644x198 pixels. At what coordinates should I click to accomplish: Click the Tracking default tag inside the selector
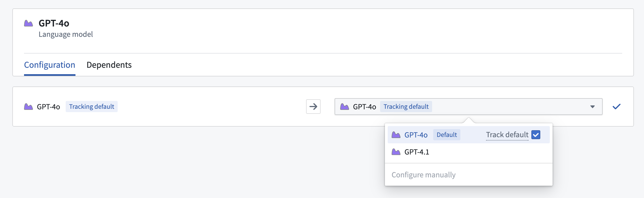pyautogui.click(x=406, y=107)
